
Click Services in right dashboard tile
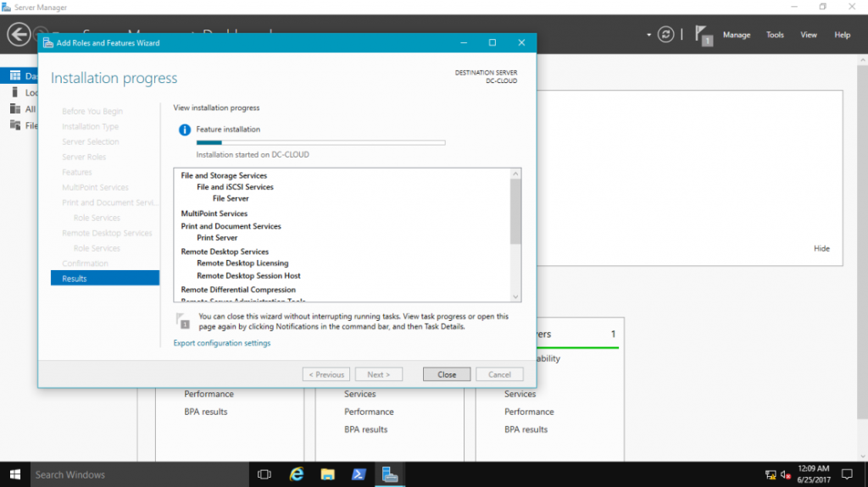coord(520,394)
